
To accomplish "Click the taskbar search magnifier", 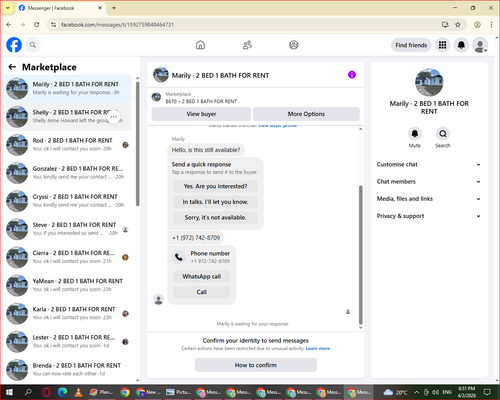I will click(28, 392).
